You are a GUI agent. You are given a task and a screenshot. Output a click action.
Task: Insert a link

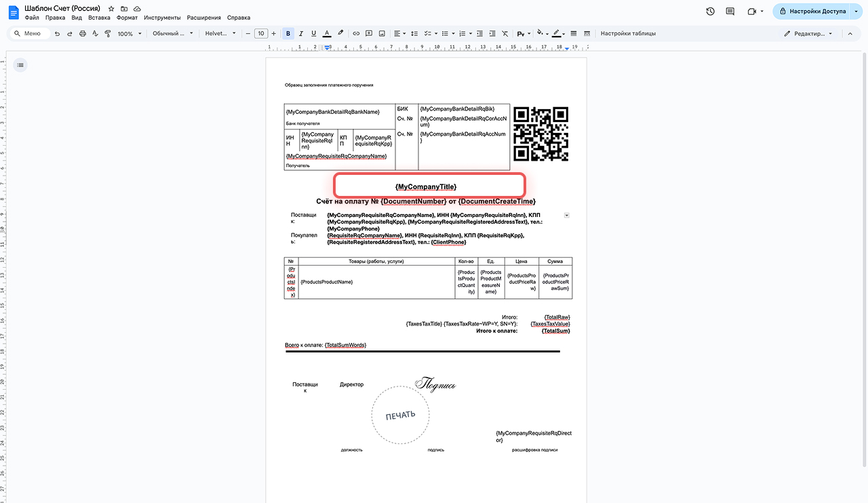click(356, 33)
